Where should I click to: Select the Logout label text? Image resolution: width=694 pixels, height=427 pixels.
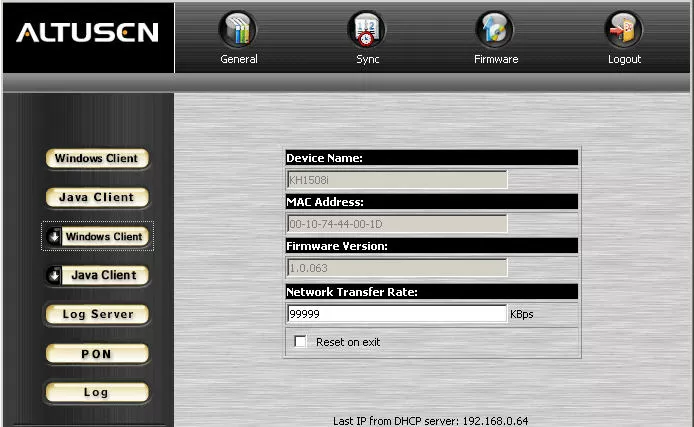click(x=624, y=59)
